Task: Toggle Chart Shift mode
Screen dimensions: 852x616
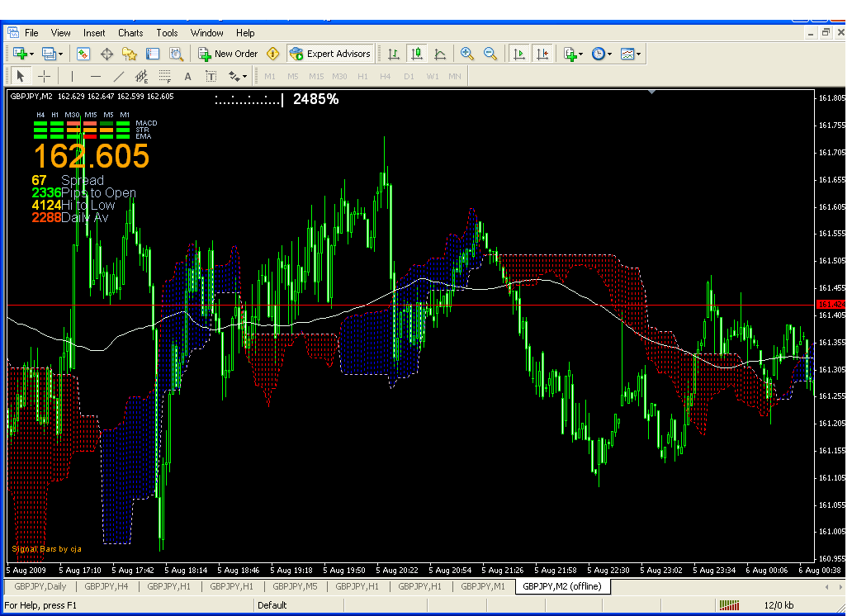Action: point(542,54)
